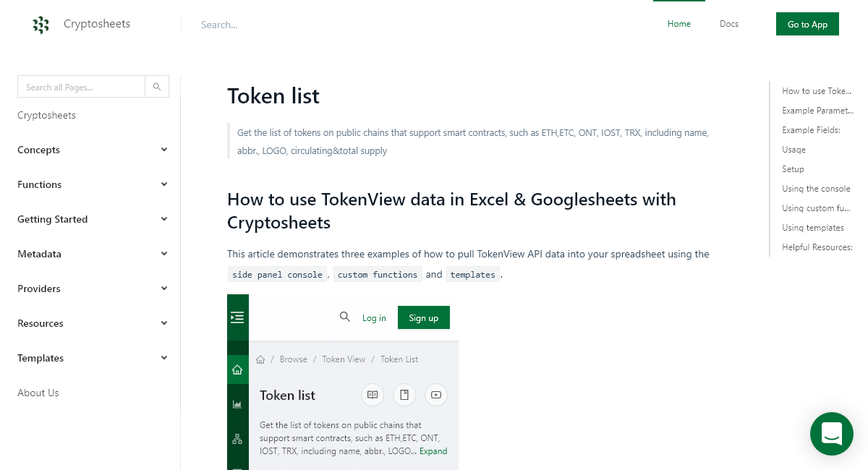Click the Cryptosheets logo icon
868x470 pixels.
click(41, 24)
